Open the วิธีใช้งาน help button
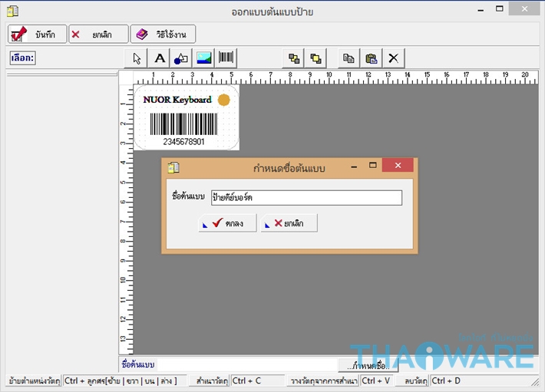 [x=163, y=34]
